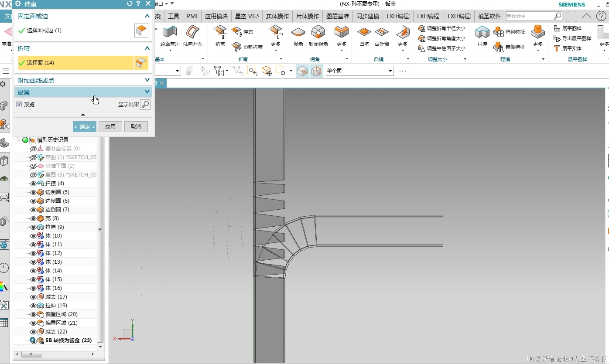Screen dimensions: 609x364
Task: Click the 应用 apply button
Action: coord(110,127)
